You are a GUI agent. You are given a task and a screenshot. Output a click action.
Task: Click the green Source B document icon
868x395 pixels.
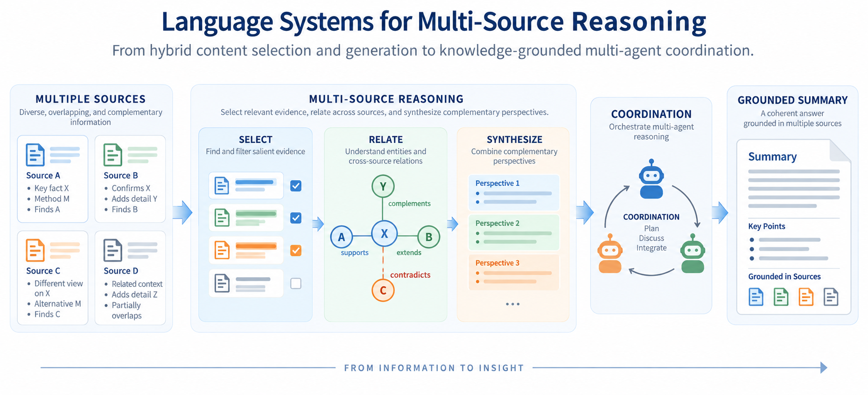pos(112,155)
